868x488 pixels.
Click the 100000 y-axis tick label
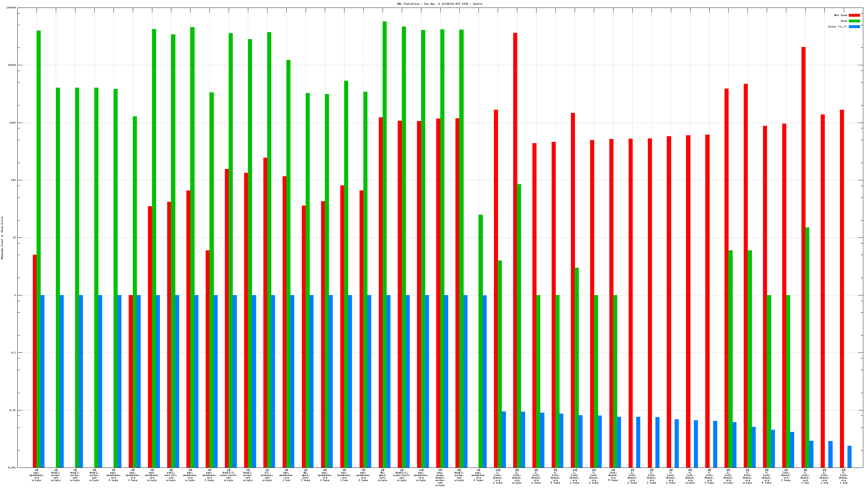pos(11,8)
